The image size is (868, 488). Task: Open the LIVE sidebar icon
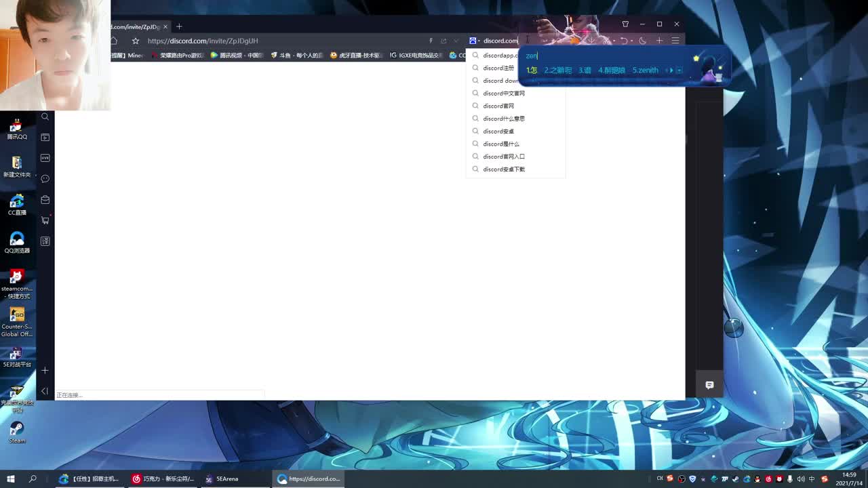click(45, 158)
